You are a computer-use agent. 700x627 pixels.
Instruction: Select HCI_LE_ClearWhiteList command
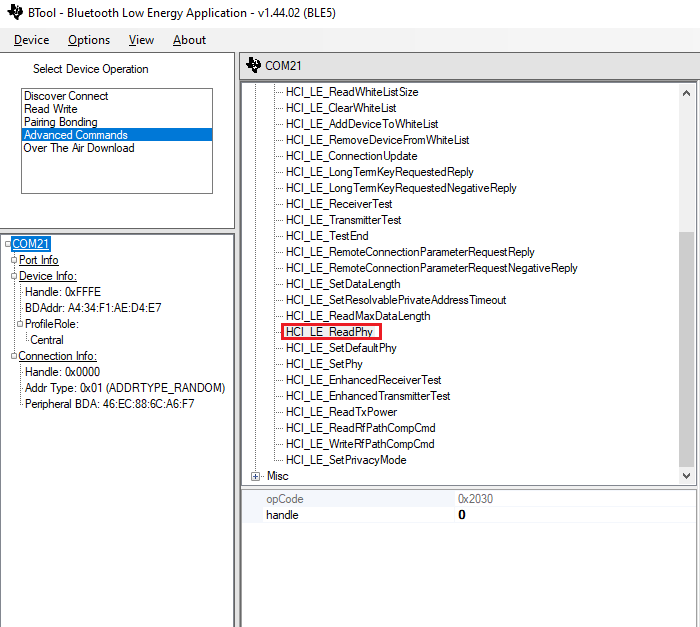(341, 108)
